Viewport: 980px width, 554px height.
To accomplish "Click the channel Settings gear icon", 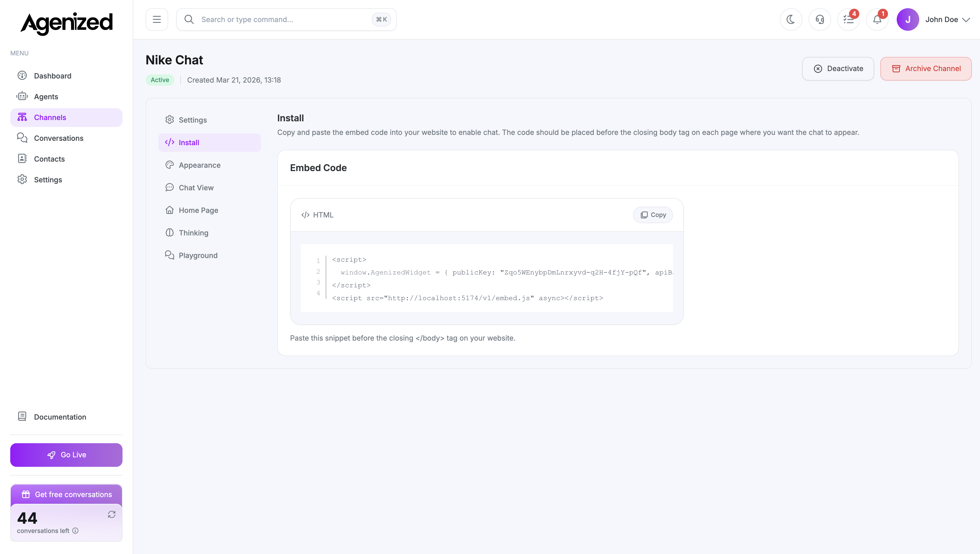I will pyautogui.click(x=170, y=120).
